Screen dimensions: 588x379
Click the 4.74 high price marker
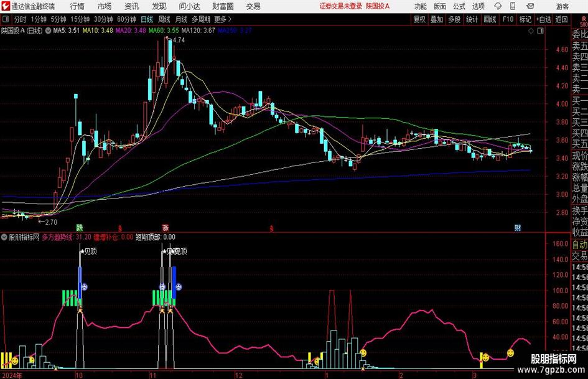point(178,40)
